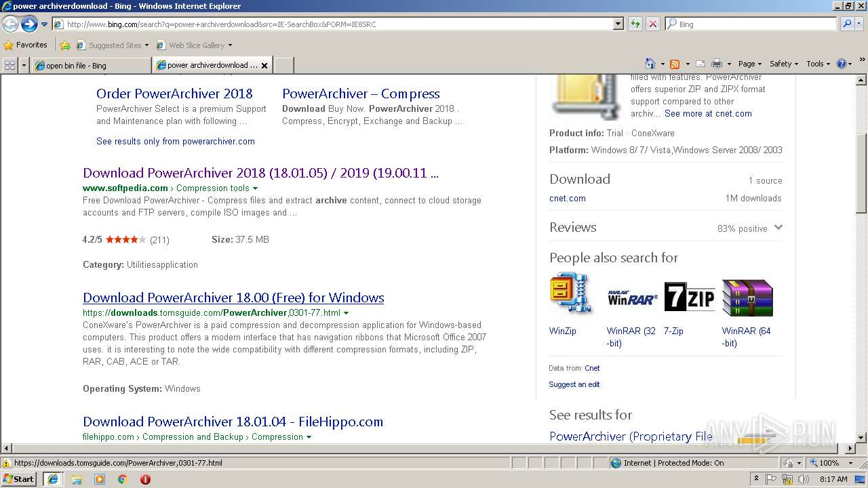Open 'PowerArchiver – Compress' link
This screenshot has width=868, height=488.
(361, 94)
